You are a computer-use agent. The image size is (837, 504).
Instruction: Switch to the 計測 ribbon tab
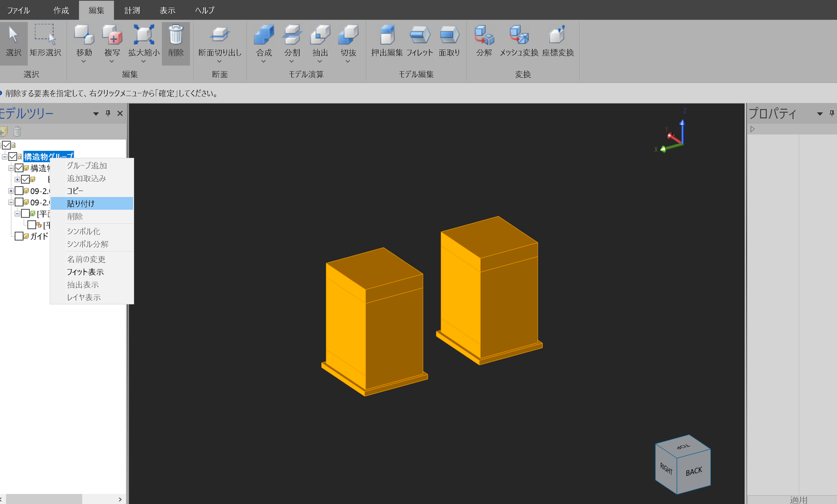[132, 10]
